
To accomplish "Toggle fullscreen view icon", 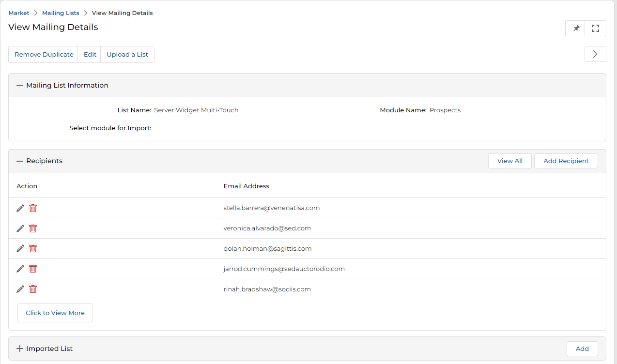I will coord(596,28).
